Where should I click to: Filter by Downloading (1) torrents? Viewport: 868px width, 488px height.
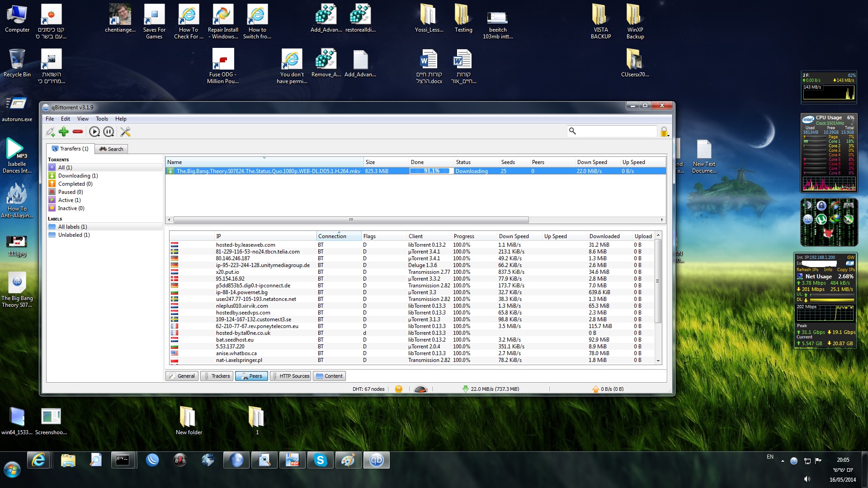click(x=105, y=176)
